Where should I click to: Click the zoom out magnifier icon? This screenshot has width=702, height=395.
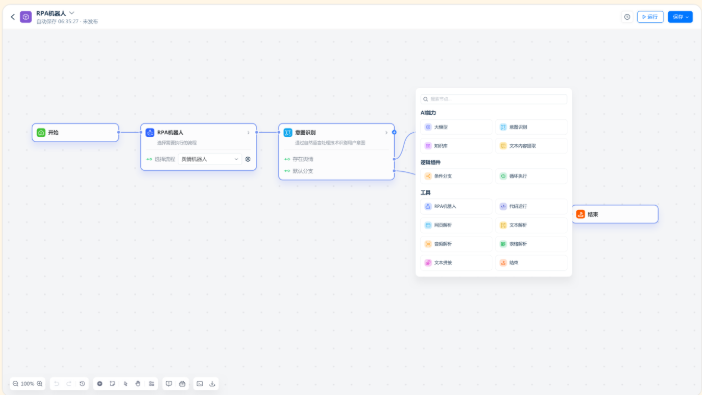coord(16,384)
